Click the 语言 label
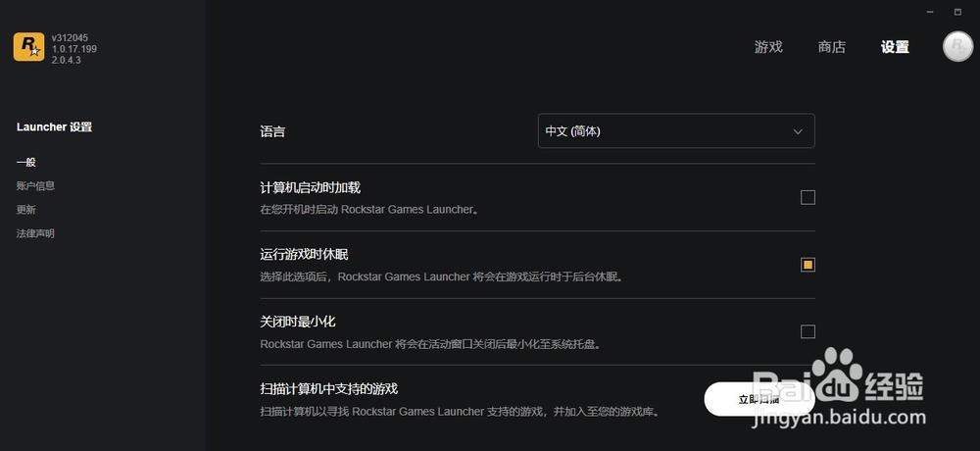The height and width of the screenshot is (451, 980). pos(272,132)
